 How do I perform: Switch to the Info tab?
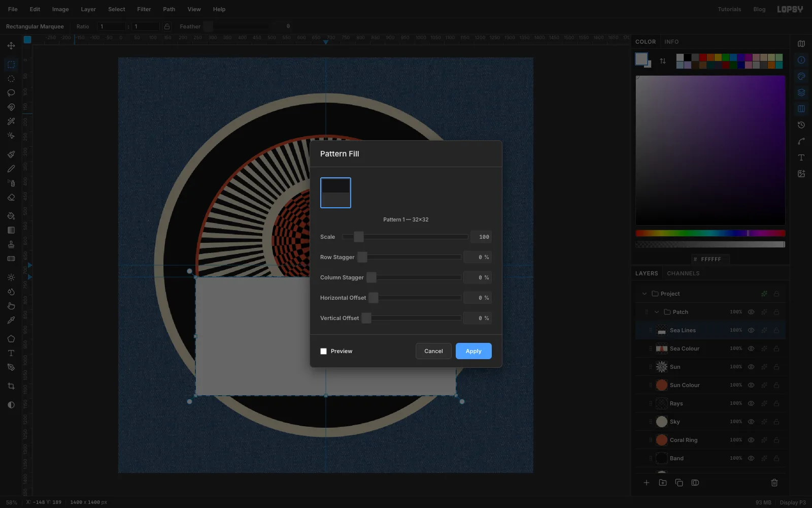pyautogui.click(x=671, y=42)
